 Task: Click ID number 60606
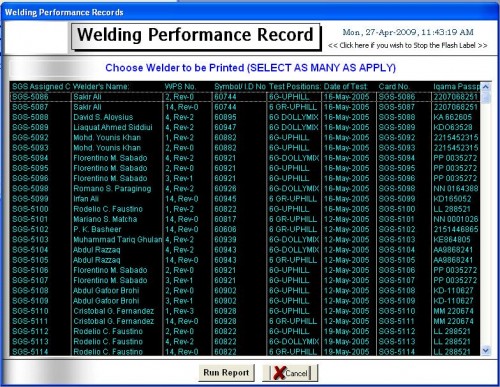(225, 229)
